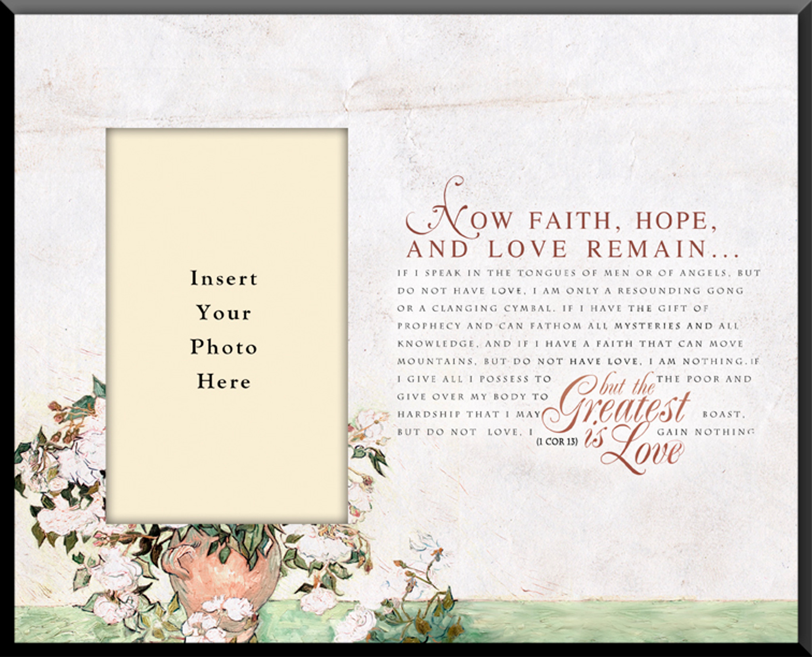Click the word "Your" in photo placeholder
The image size is (812, 657).
click(224, 313)
